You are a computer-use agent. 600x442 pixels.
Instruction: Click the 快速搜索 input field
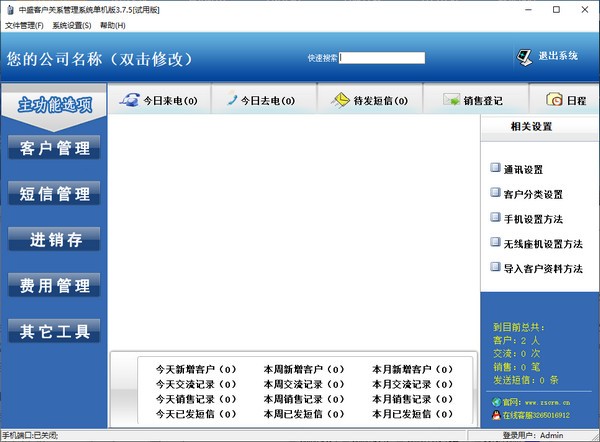[x=382, y=58]
